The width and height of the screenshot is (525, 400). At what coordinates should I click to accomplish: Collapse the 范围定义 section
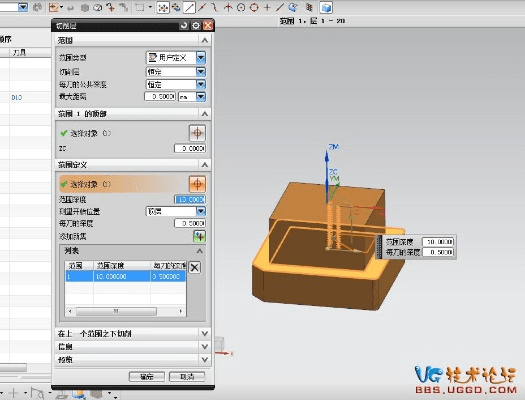pyautogui.click(x=205, y=165)
